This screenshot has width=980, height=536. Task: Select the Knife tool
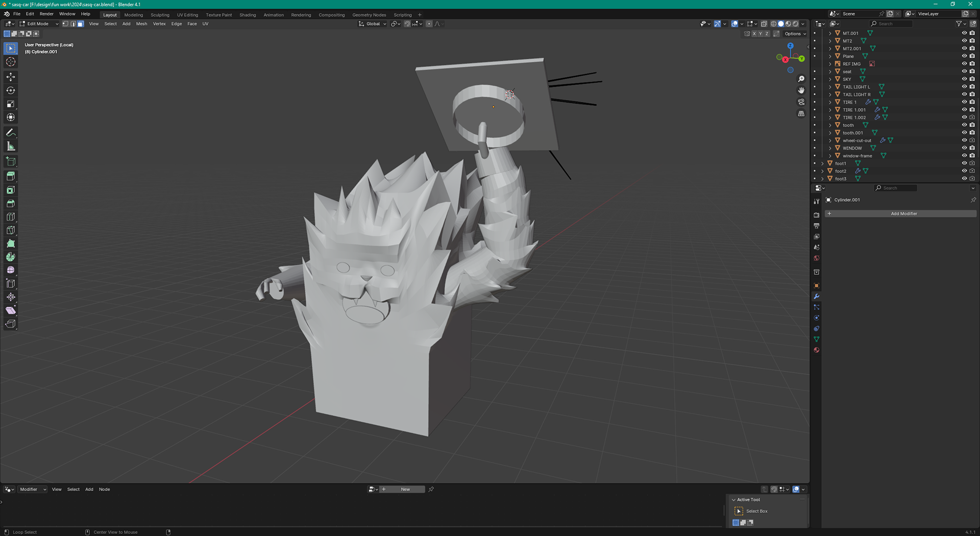[11, 230]
